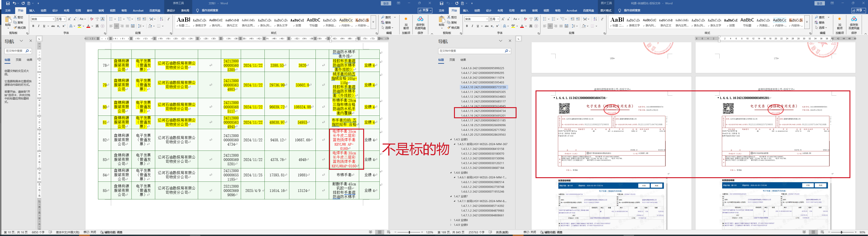Click 加载项 button in the 投标文件 ribbon
Image resolution: width=868 pixels, height=236 pixels.
[839, 23]
